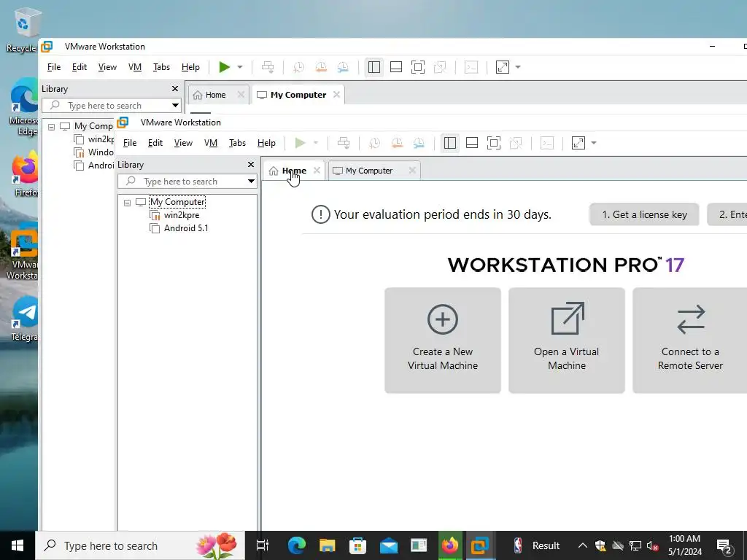This screenshot has height=560, width=747.
Task: Open Task View from taskbar
Action: point(263,545)
